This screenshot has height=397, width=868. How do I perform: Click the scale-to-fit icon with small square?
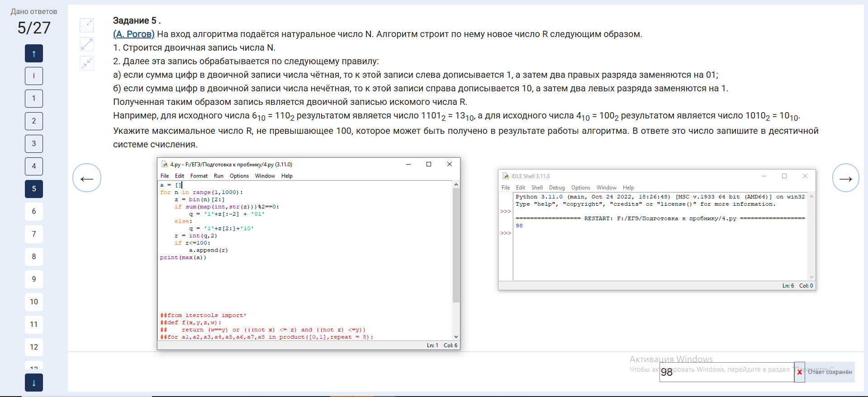point(86,25)
